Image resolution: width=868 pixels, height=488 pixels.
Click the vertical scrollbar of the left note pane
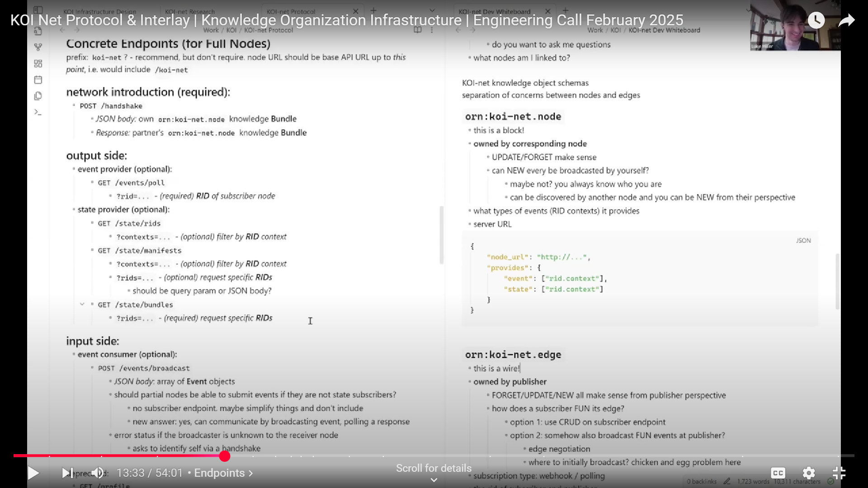[x=442, y=235]
